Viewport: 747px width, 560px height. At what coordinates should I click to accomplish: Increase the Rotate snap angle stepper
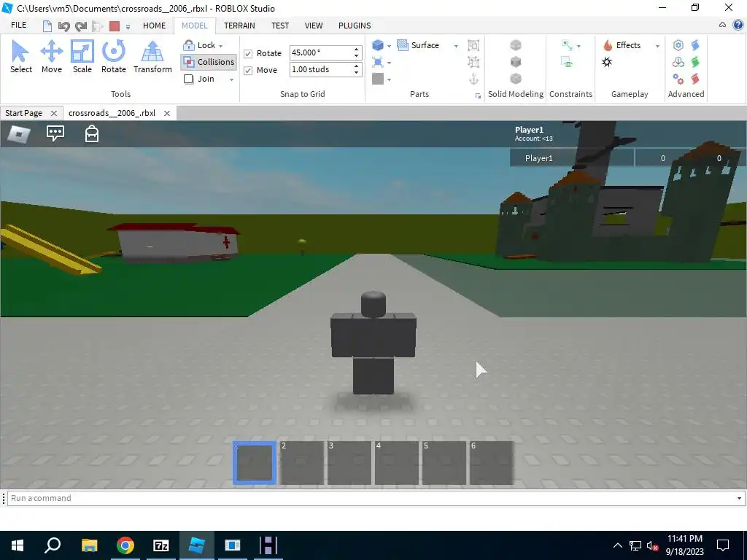click(356, 50)
